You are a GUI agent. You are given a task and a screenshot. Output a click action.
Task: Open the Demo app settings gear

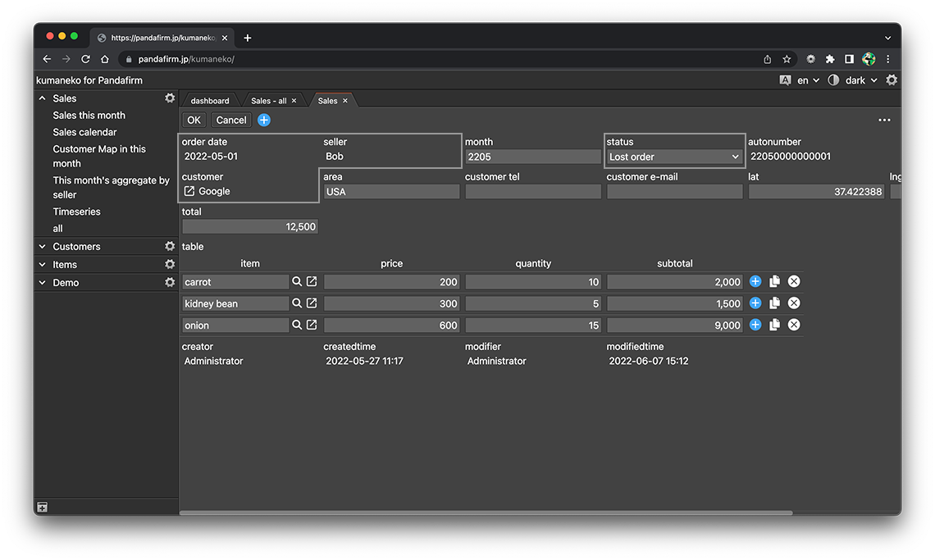[170, 281]
